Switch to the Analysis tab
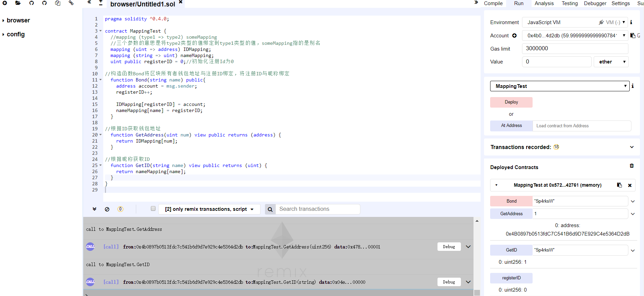The height and width of the screenshot is (296, 644). click(x=544, y=3)
